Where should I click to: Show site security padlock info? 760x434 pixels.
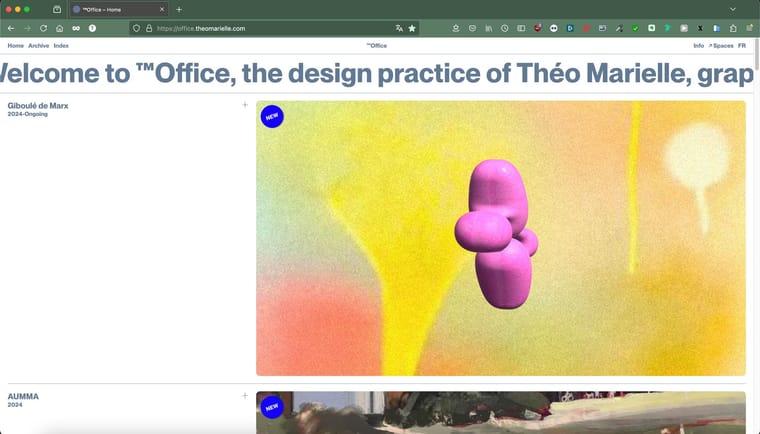point(149,29)
